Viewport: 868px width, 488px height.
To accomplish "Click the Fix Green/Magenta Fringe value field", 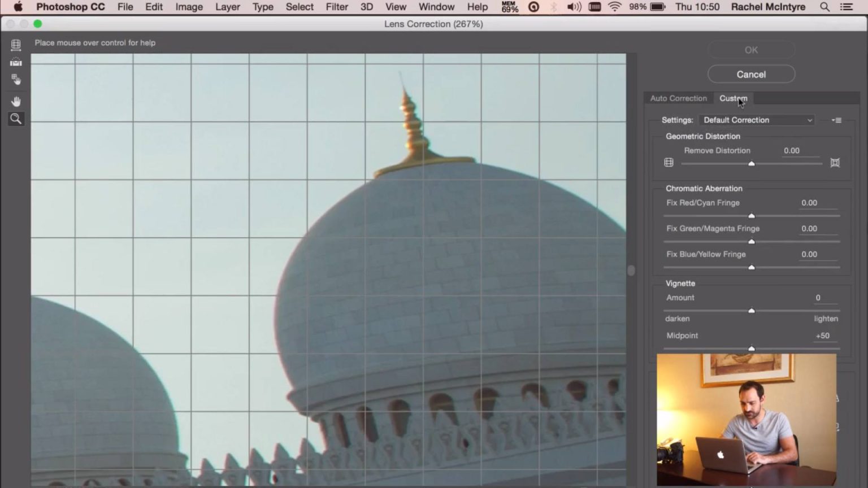I will [x=818, y=229].
